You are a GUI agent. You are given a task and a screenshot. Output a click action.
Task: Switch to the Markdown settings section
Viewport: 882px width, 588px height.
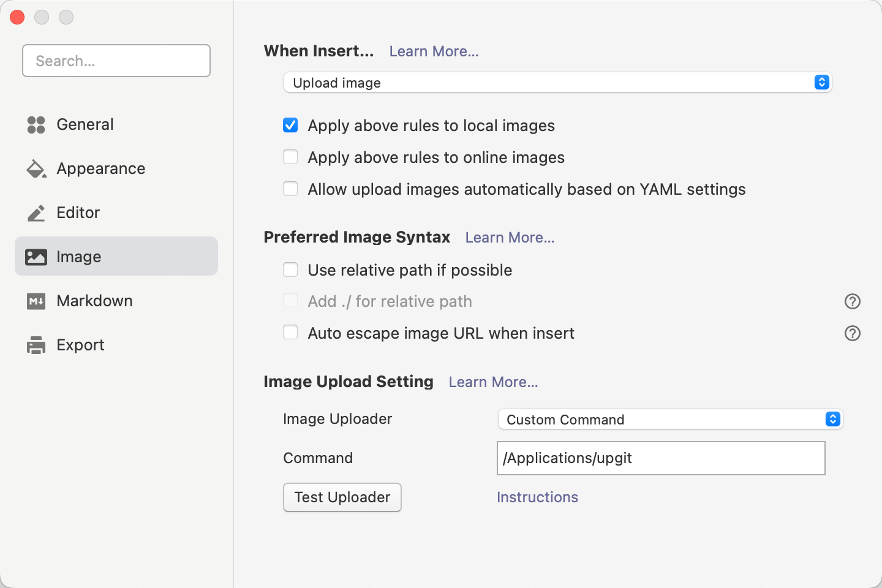pos(95,301)
